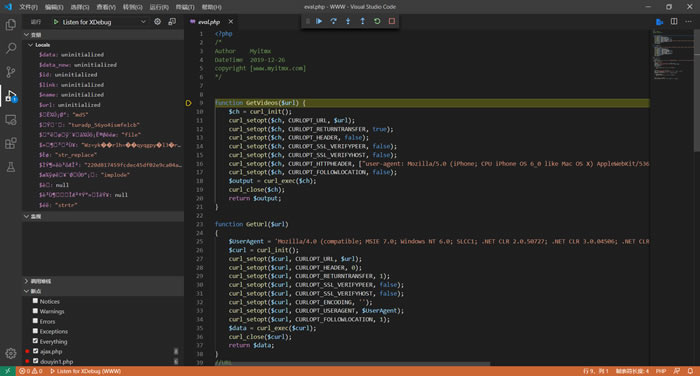The image size is (700, 376).
Task: Uncheck the Everything breakpoint checkbox
Action: (x=35, y=341)
